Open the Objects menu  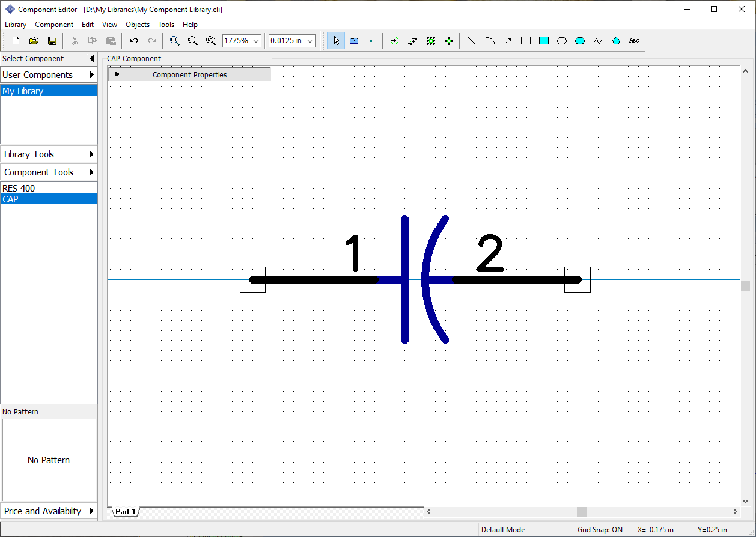[x=138, y=25]
